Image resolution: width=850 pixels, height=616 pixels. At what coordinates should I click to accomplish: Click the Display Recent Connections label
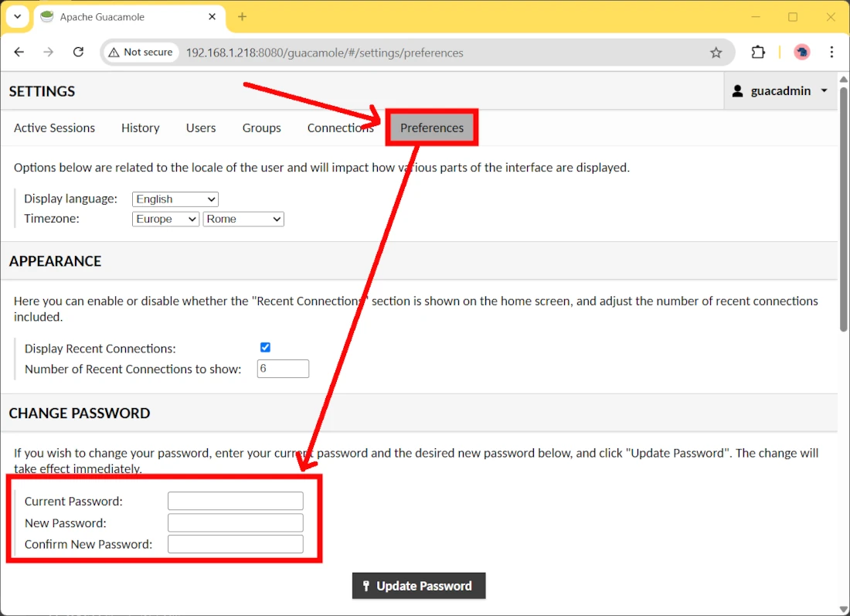(100, 349)
